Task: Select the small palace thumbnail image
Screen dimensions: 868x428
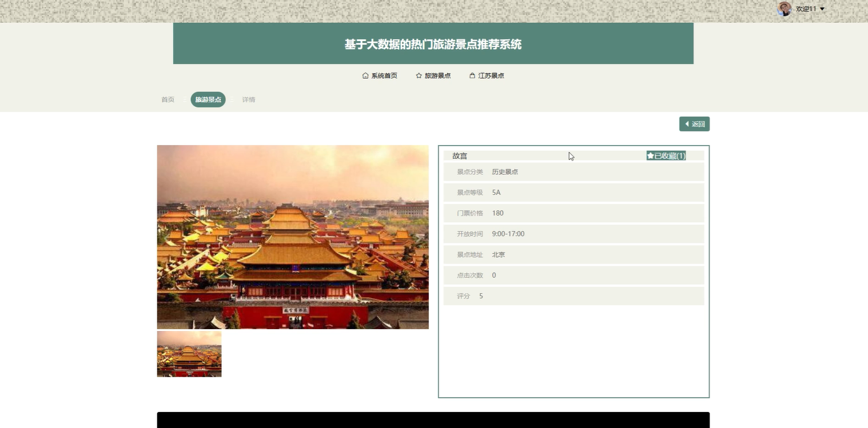Action: [x=189, y=353]
